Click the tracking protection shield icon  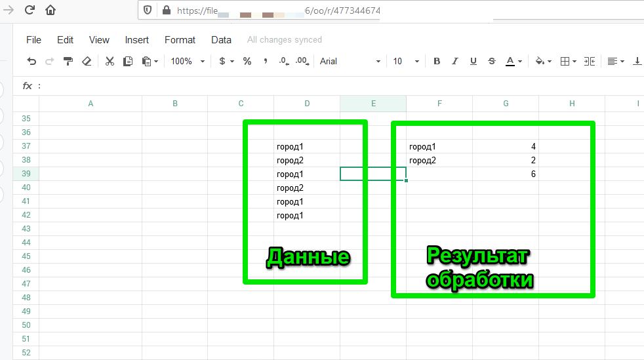(x=148, y=10)
